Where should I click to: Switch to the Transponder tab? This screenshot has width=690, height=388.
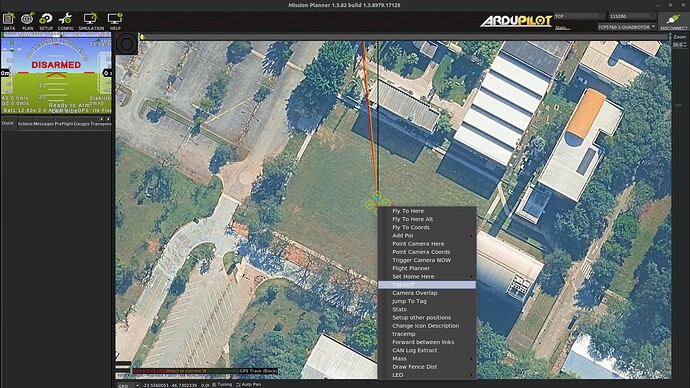point(101,124)
